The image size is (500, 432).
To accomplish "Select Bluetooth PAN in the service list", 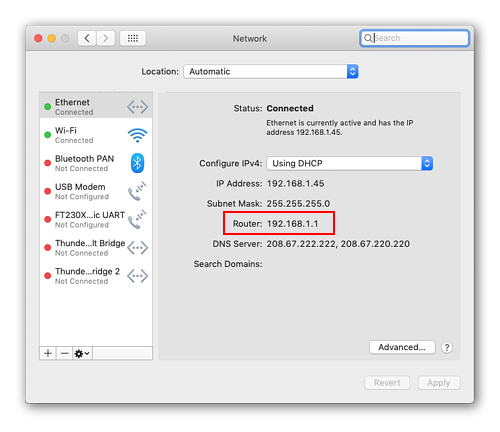I will (x=96, y=163).
